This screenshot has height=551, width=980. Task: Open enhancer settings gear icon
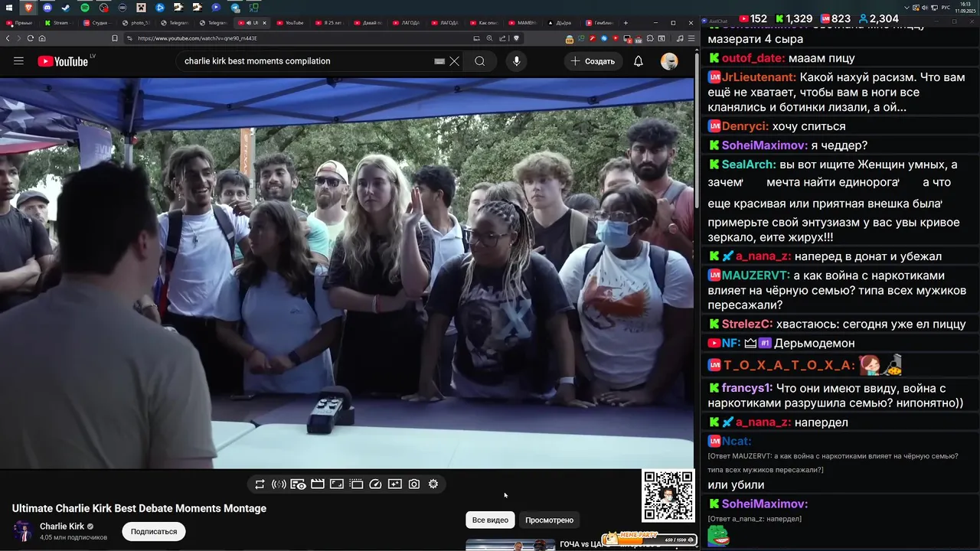[x=433, y=484]
